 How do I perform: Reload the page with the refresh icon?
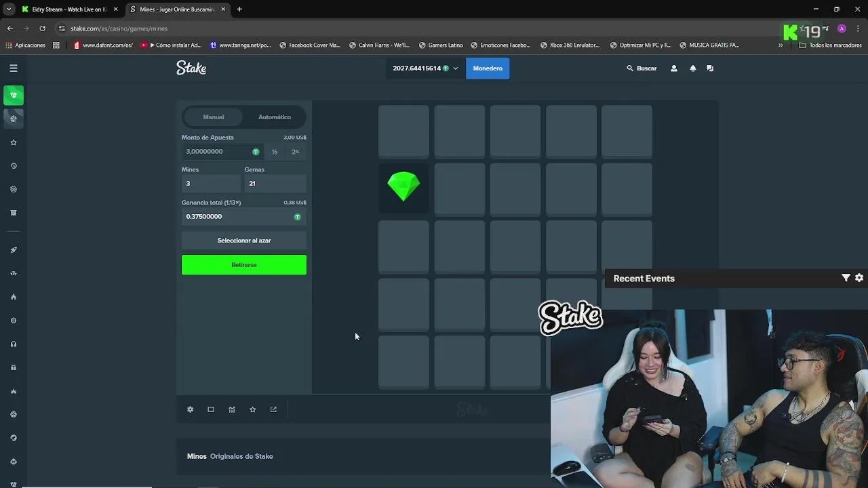[x=42, y=28]
